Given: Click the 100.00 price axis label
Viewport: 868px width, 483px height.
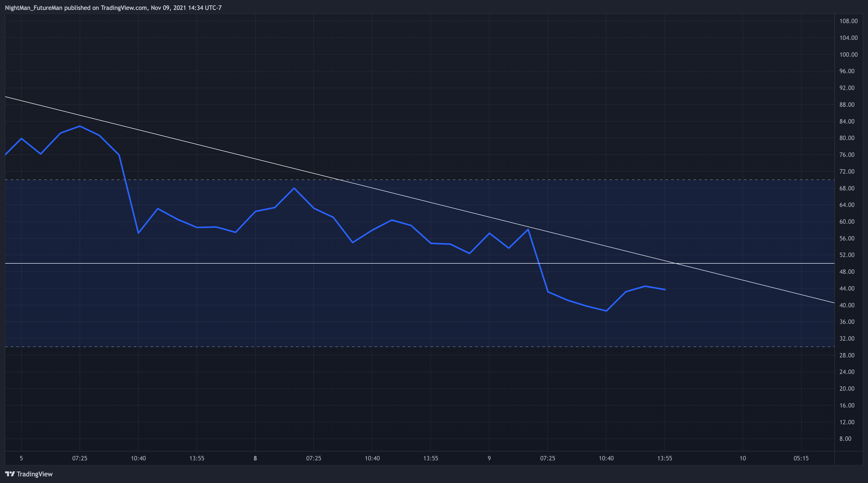Looking at the screenshot, I should pyautogui.click(x=848, y=55).
